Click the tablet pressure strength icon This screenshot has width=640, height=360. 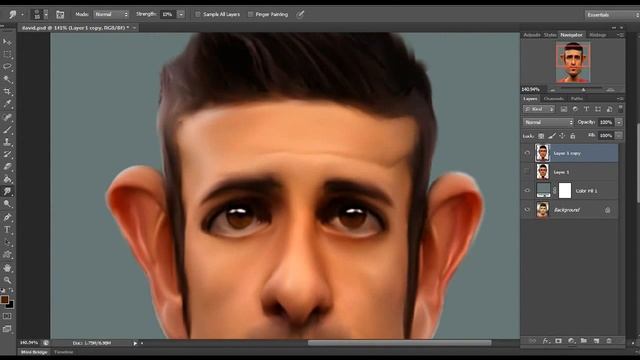point(300,14)
